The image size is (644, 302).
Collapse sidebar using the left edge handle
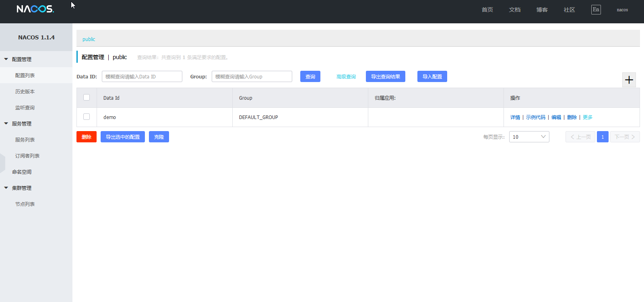[2, 163]
